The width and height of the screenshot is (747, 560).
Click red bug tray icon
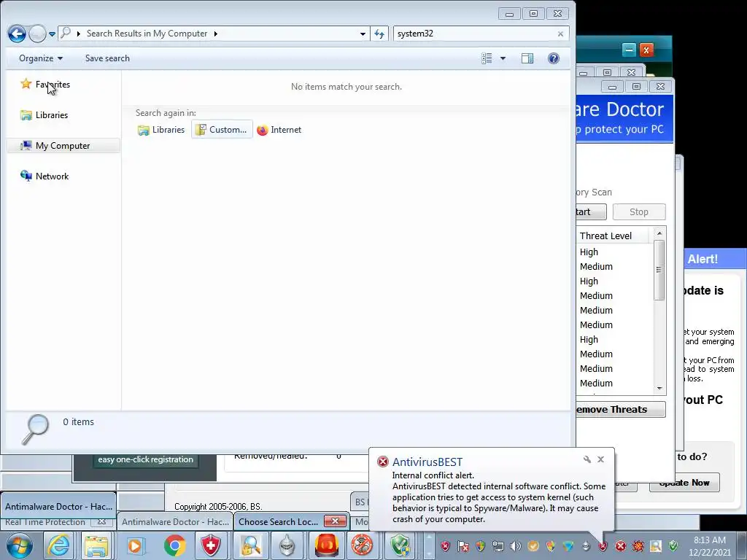coord(638,545)
